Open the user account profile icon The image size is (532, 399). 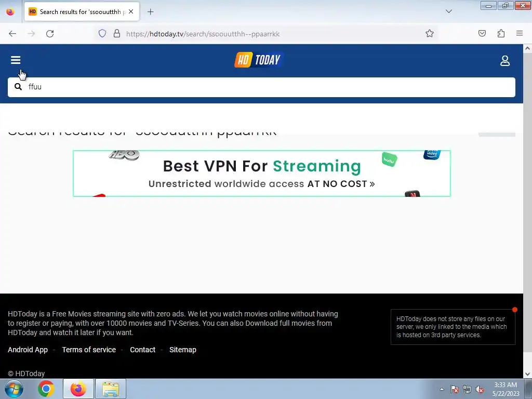click(x=505, y=61)
